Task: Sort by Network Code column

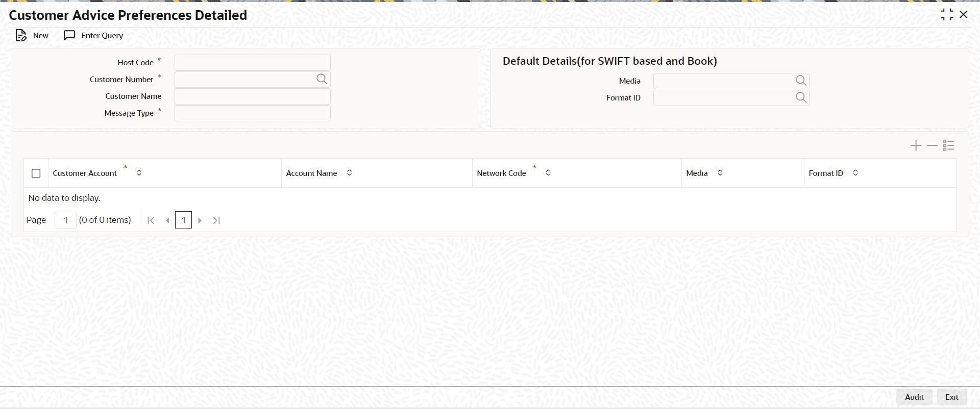Action: 548,173
